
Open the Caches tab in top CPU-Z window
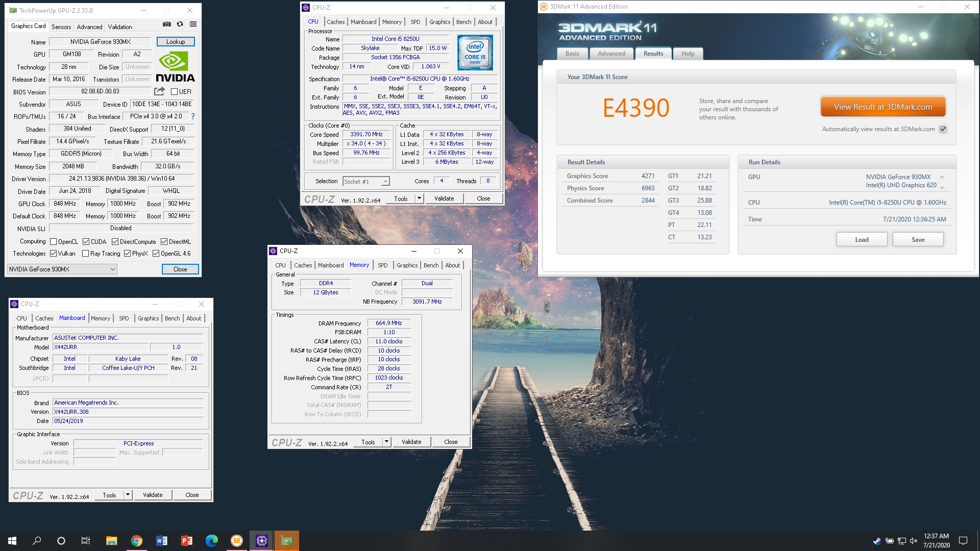click(x=335, y=22)
